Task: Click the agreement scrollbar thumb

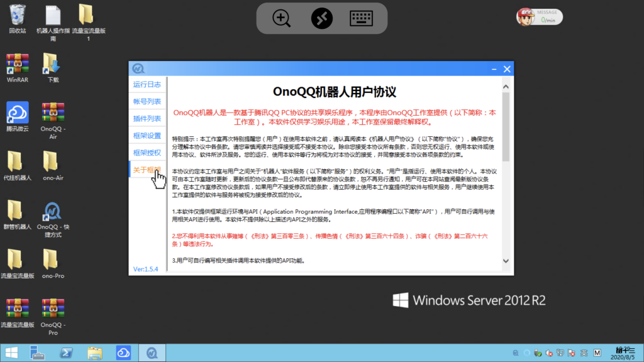Action: [506, 127]
